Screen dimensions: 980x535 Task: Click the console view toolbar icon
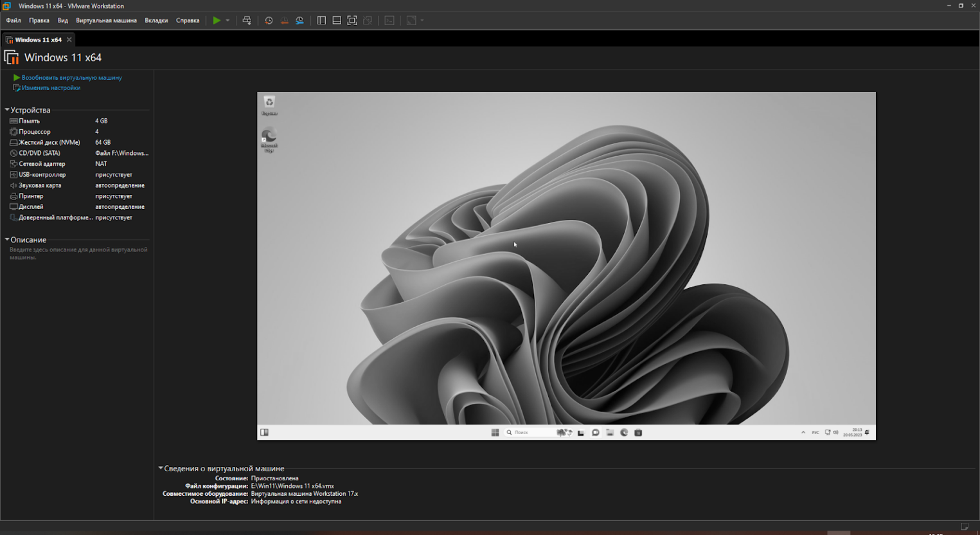tap(389, 21)
